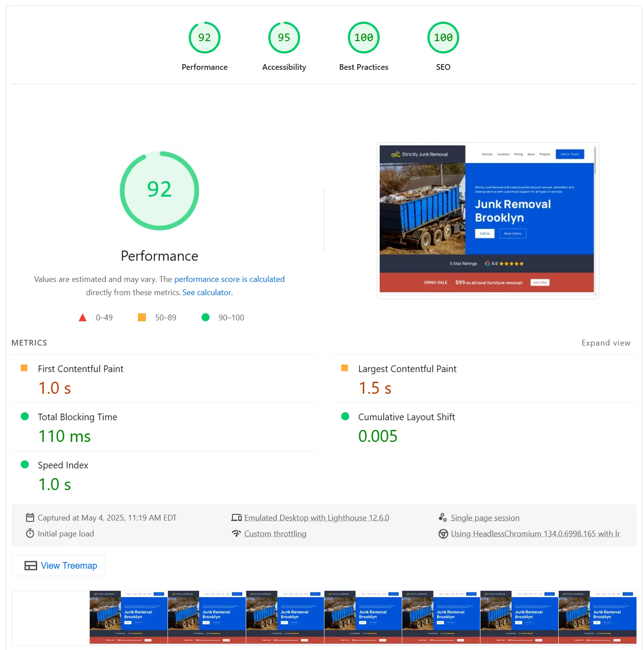Viewport: 644px width, 650px height.
Task: Click the Custom throttling entry
Action: (x=275, y=534)
